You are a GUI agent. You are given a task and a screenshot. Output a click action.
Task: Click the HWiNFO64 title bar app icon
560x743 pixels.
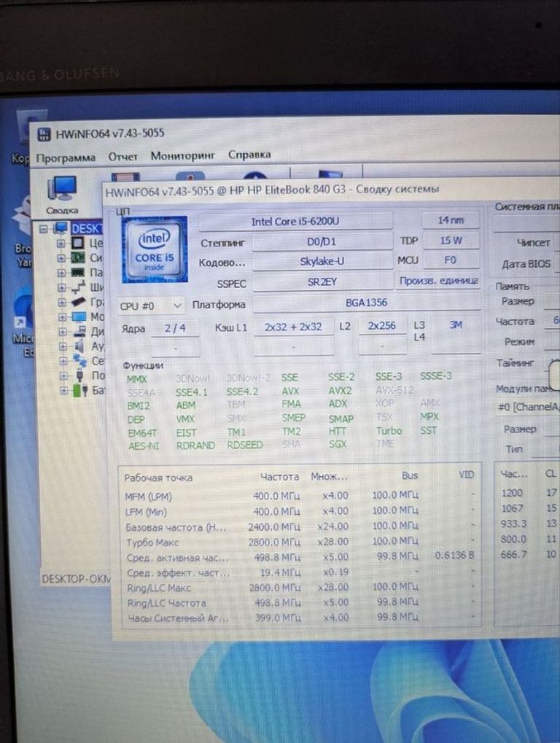pyautogui.click(x=44, y=134)
